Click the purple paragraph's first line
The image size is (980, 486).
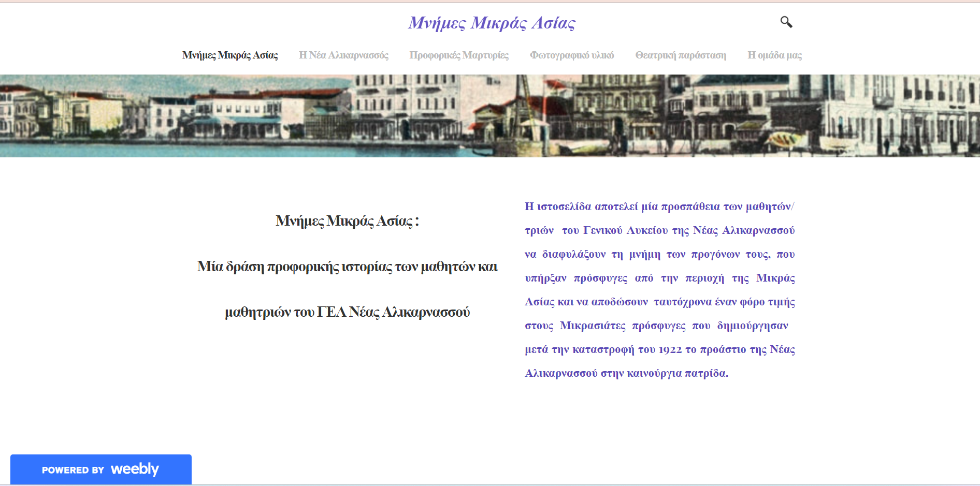click(659, 207)
